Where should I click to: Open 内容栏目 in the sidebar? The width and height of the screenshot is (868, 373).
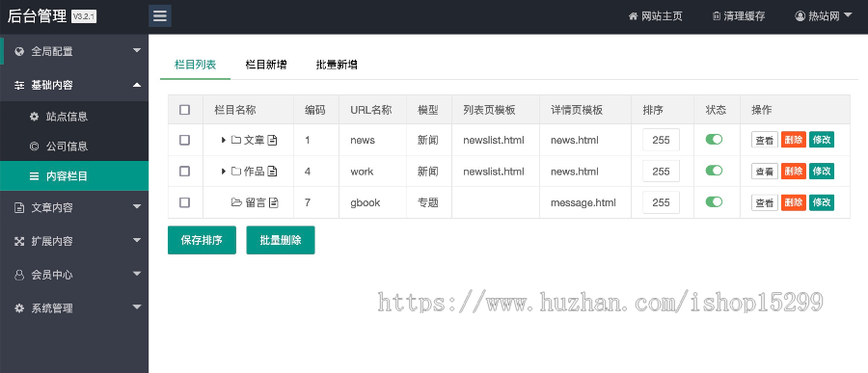(x=74, y=176)
